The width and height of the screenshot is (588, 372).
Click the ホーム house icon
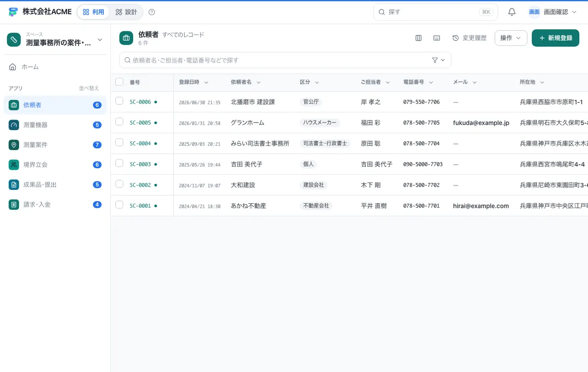[13, 67]
